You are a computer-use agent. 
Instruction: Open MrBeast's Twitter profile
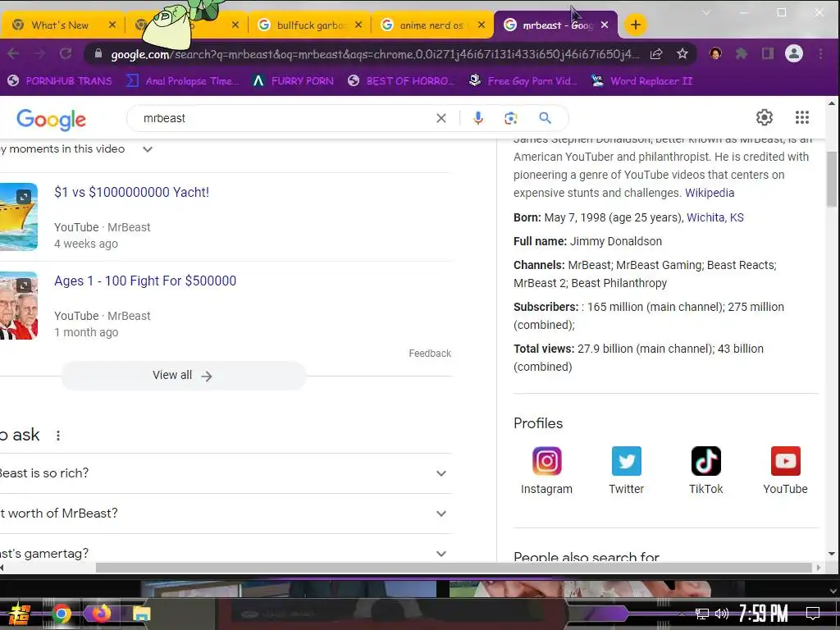(x=626, y=470)
